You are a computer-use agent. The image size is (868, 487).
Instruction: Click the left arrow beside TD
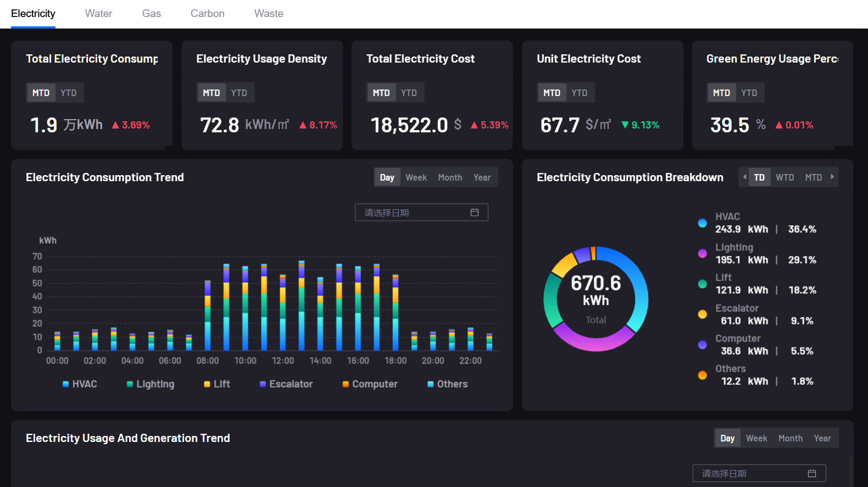(x=744, y=177)
